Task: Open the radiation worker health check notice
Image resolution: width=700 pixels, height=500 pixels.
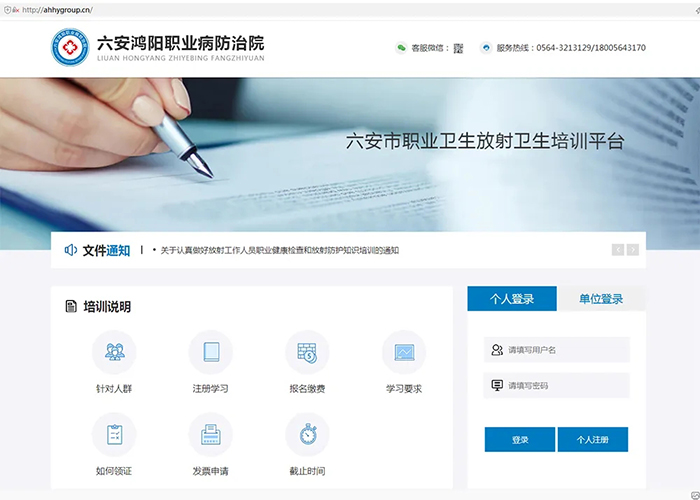Action: (x=279, y=250)
